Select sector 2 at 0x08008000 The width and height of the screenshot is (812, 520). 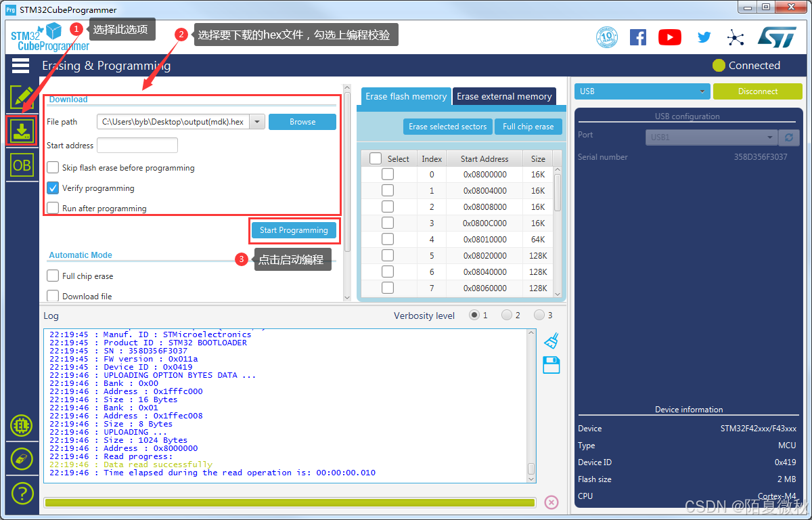388,207
